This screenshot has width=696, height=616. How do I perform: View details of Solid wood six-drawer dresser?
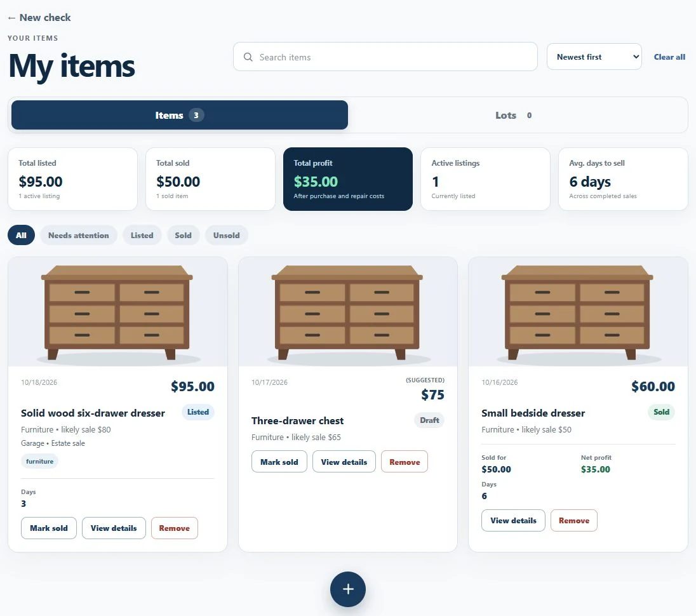click(114, 528)
